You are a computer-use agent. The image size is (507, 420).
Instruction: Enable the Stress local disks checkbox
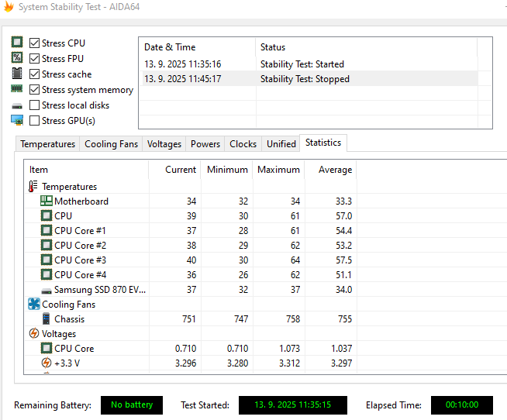point(35,105)
